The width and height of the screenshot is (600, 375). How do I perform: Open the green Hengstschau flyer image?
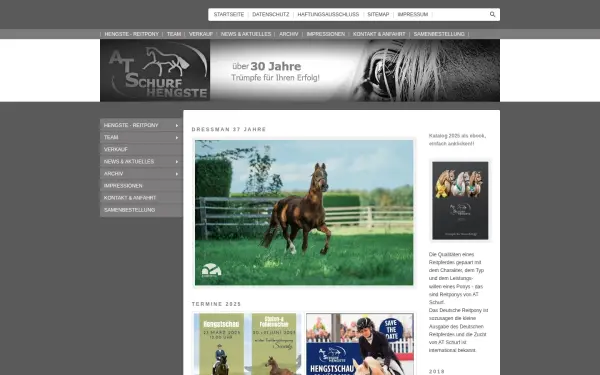[247, 344]
